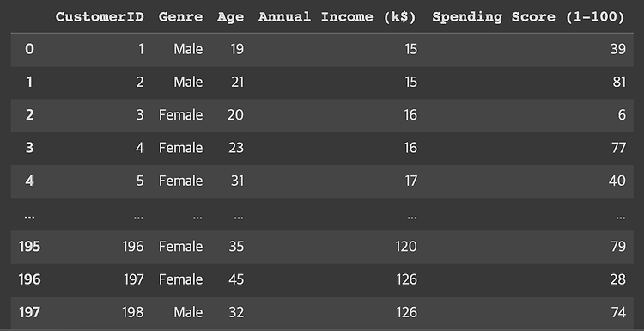Select the Genre column header
This screenshot has width=644, height=331.
180,17
